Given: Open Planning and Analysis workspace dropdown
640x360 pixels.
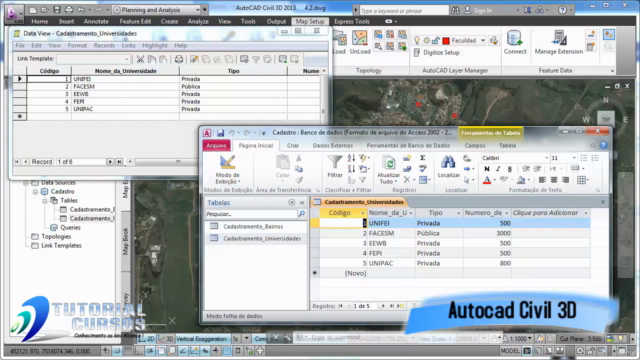Looking at the screenshot, I should [x=198, y=10].
